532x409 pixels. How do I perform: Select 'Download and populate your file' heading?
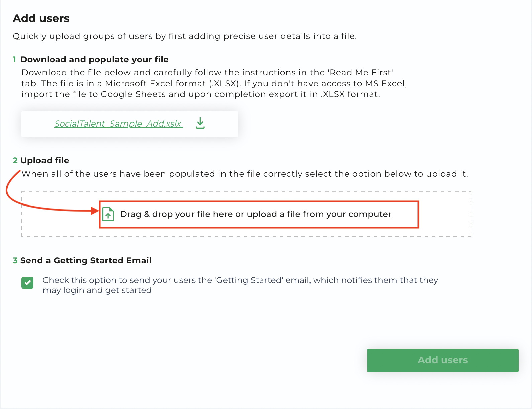(94, 59)
